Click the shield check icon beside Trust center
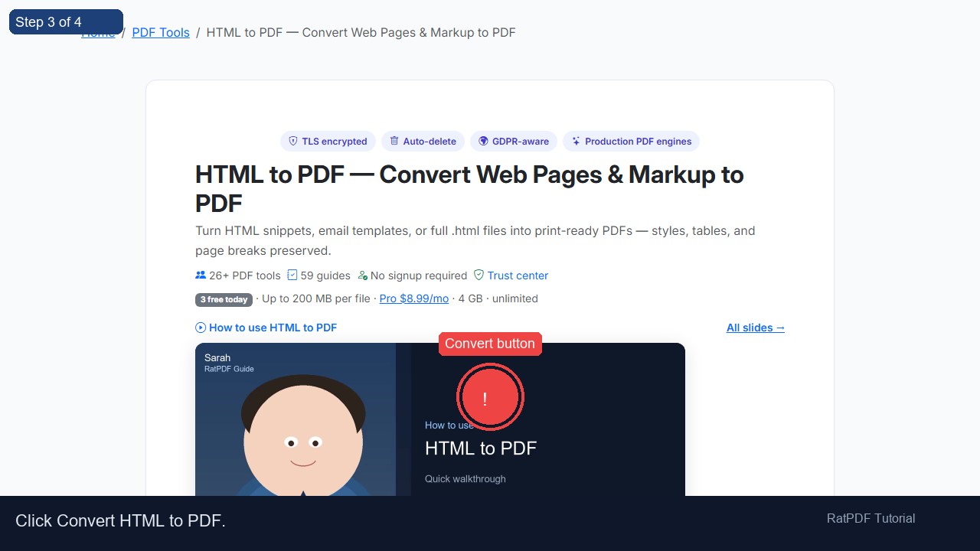980x551 pixels. (479, 275)
